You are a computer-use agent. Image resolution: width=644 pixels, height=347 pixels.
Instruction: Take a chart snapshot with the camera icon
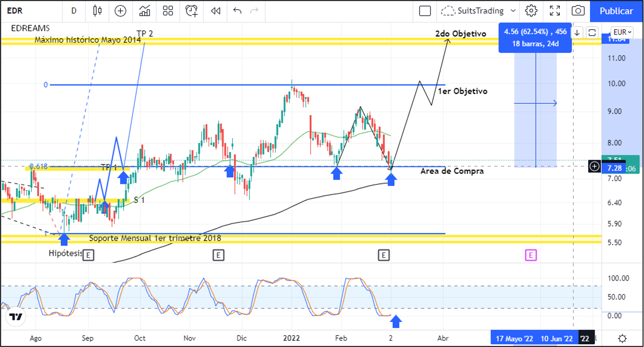[578, 11]
